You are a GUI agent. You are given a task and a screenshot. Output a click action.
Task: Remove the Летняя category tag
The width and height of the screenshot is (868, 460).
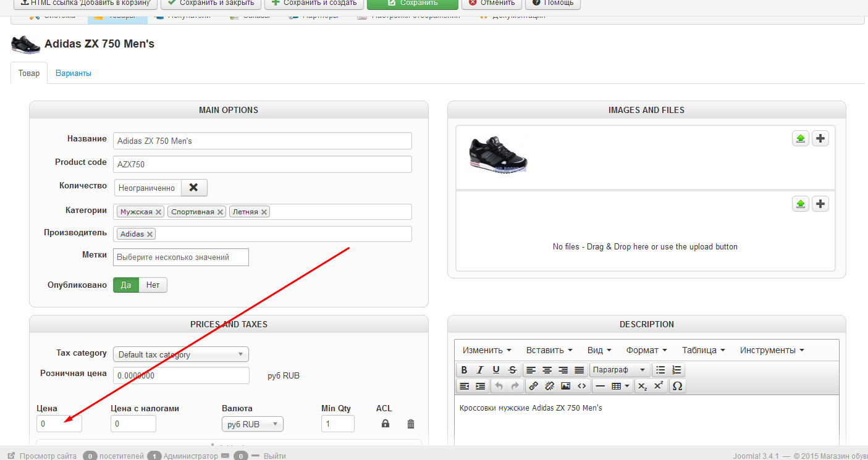[264, 212]
